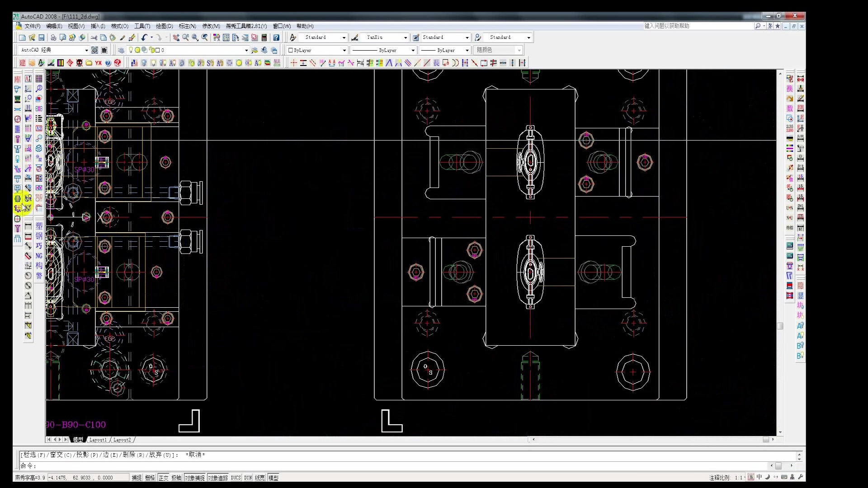Select the Pan realtime hand tool
The height and width of the screenshot is (488, 868).
pos(176,38)
